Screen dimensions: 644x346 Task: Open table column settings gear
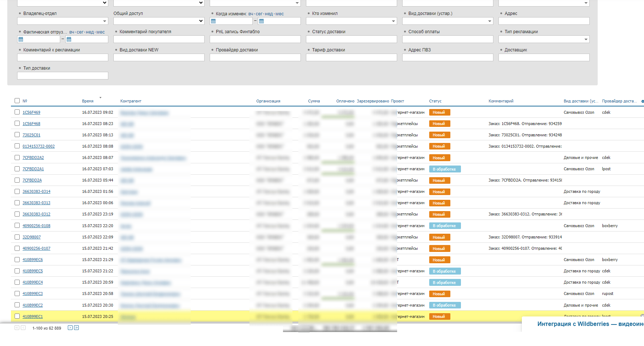[x=642, y=101]
